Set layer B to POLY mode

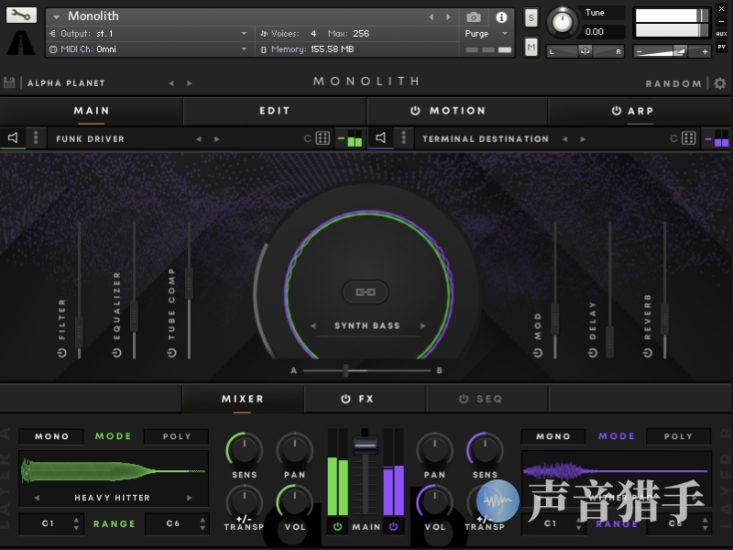coord(678,436)
